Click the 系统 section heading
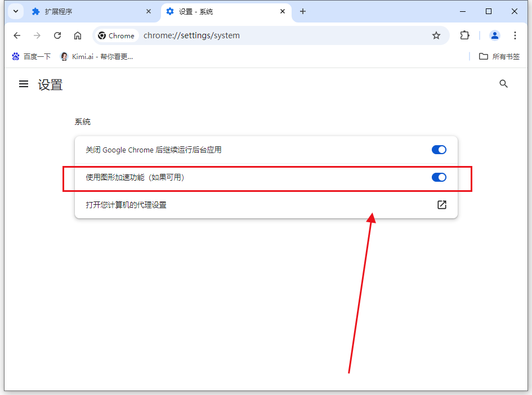The width and height of the screenshot is (532, 395). [82, 122]
